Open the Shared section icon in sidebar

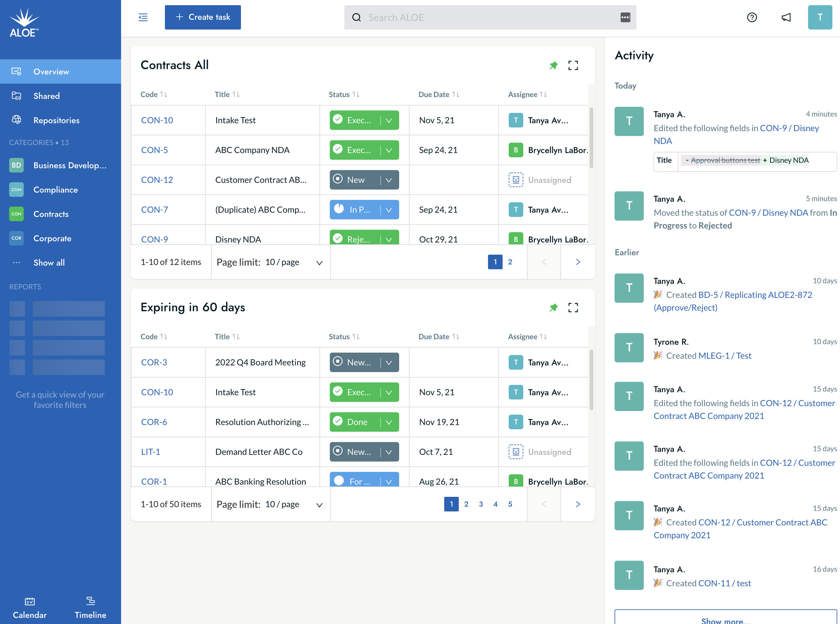16,96
